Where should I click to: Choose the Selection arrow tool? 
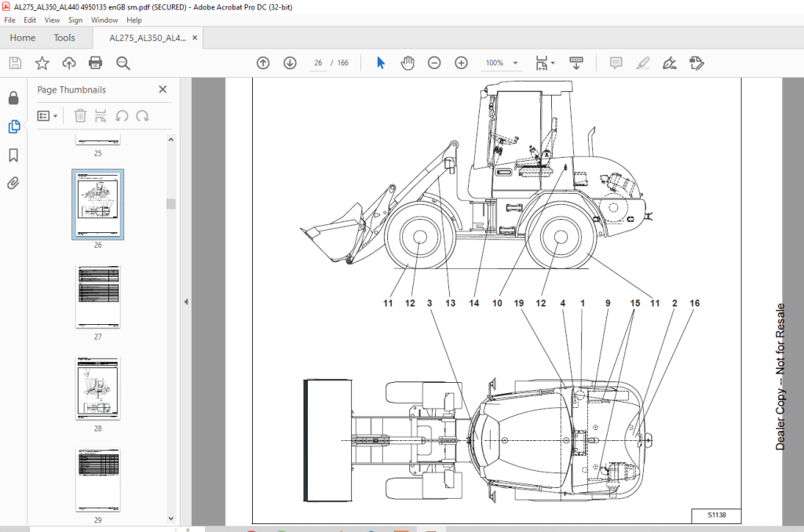[381, 63]
